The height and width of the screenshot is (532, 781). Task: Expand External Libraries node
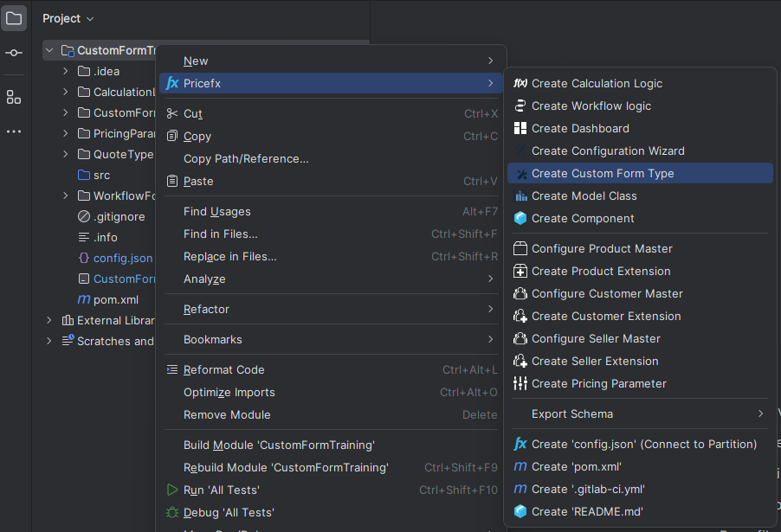point(49,320)
